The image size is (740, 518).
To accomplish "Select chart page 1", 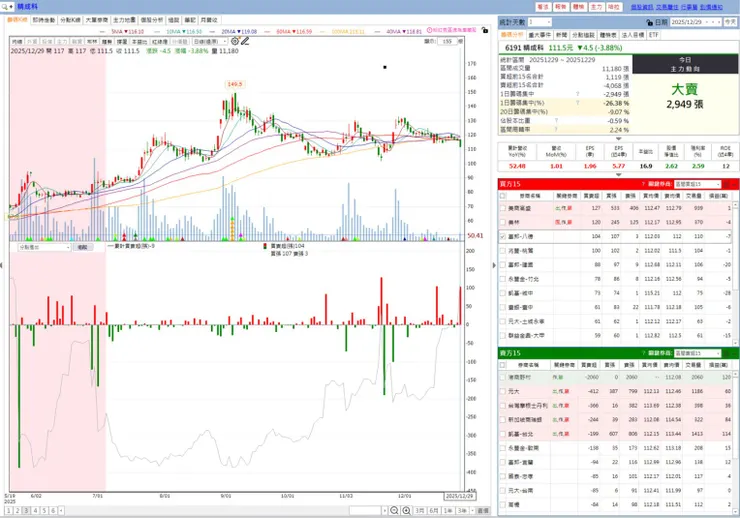I will tap(8, 510).
